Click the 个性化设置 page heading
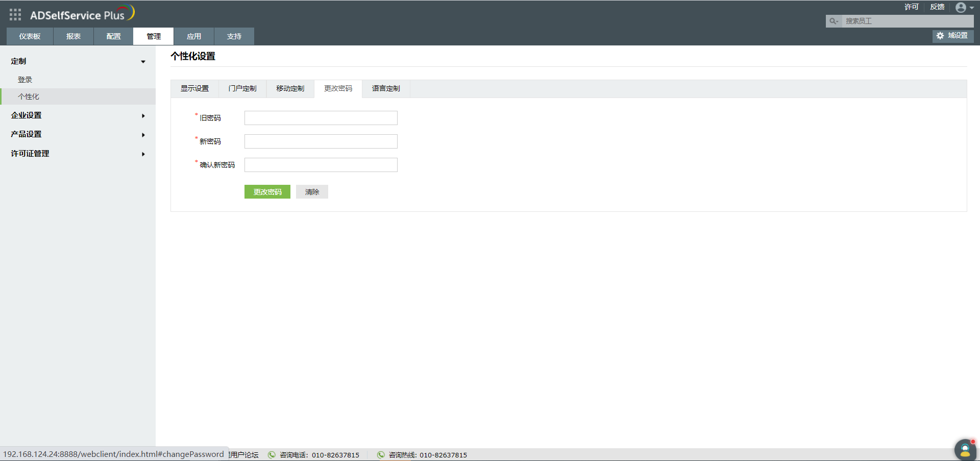Image resolution: width=980 pixels, height=461 pixels. coord(193,56)
